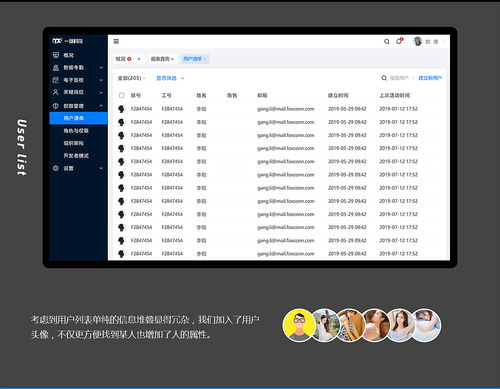
Task: Select 开发者模式 in the sidebar submenu
Action: [76, 156]
